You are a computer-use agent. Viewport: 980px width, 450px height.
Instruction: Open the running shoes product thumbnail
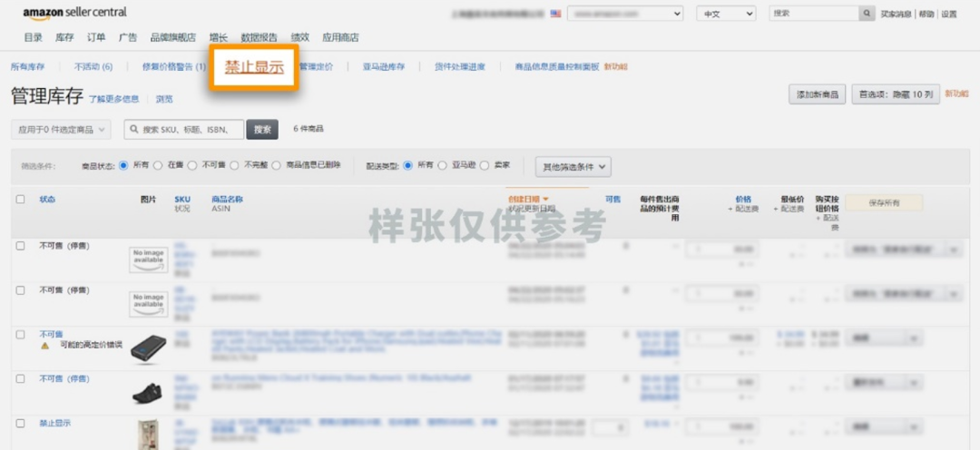click(x=148, y=391)
